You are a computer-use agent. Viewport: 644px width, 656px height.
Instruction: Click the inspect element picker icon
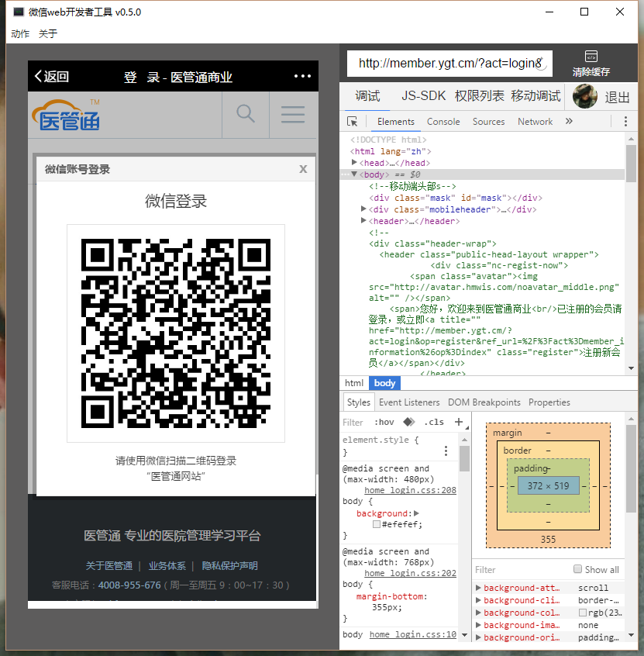tap(353, 122)
